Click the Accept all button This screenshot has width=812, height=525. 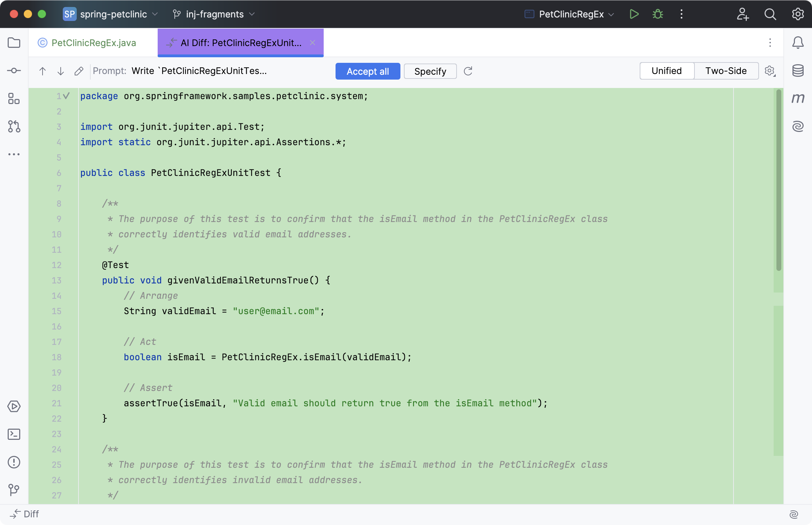coord(368,71)
